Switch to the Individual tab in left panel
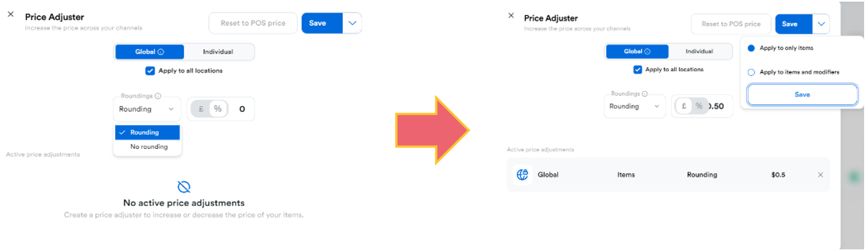Image resolution: width=868 pixels, height=251 pixels. click(x=218, y=52)
